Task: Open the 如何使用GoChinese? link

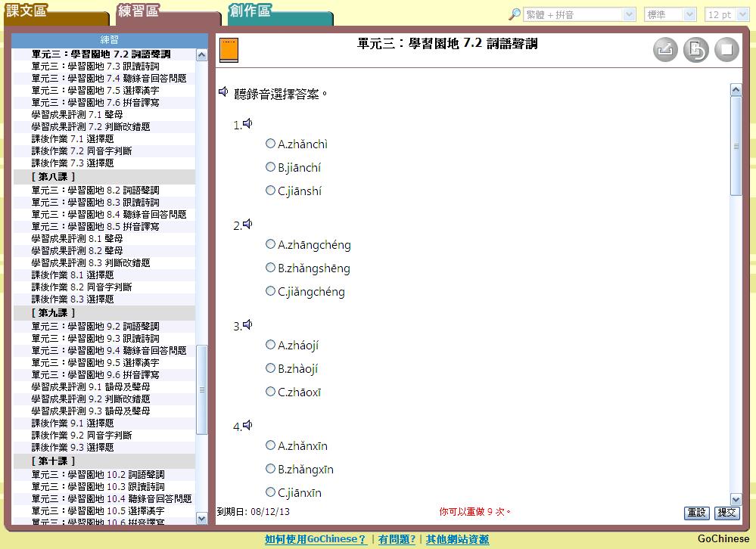Action: click(315, 539)
